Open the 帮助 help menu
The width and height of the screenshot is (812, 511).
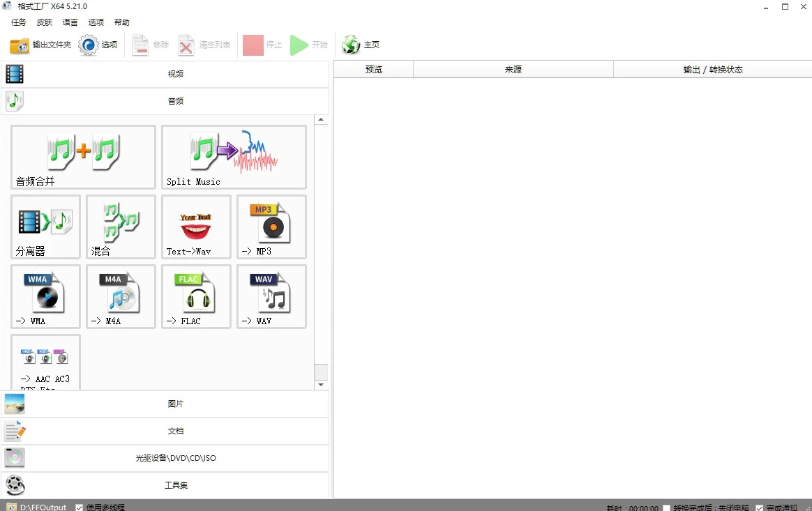(122, 22)
